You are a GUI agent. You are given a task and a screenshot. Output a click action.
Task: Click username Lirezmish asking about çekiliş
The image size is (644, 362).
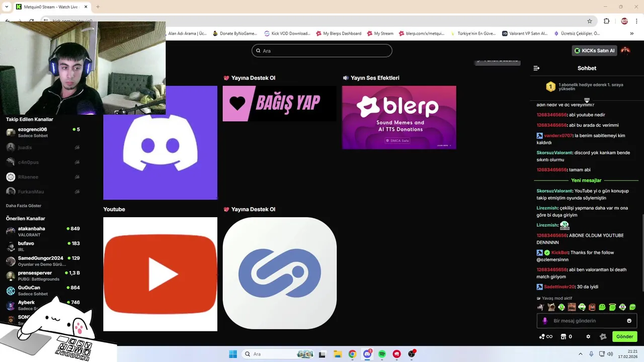pyautogui.click(x=547, y=208)
